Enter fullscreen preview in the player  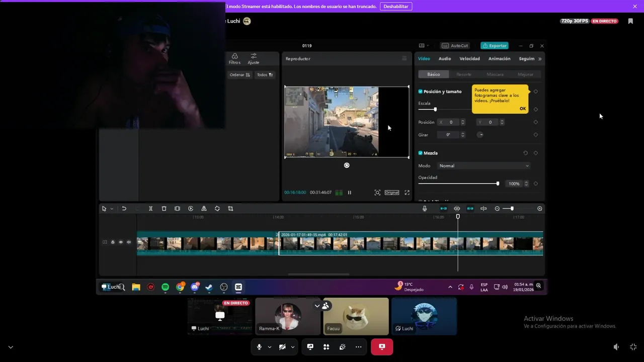point(407,193)
